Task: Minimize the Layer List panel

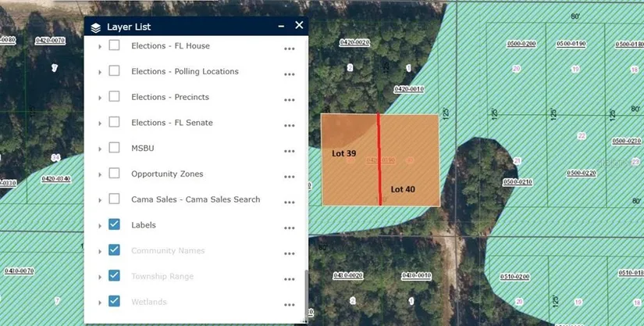Action: [x=281, y=27]
